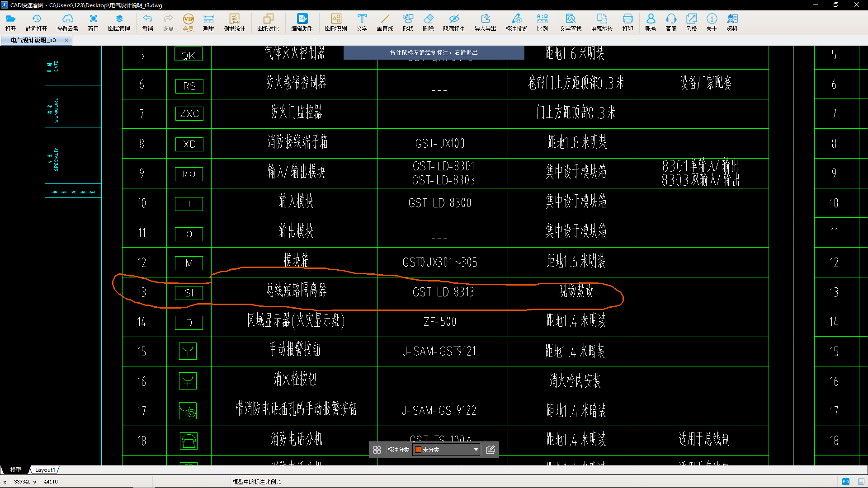Screen dimensions: 868x488
Task: Close the 电气设计说明_t3 tab
Action: tap(66, 40)
